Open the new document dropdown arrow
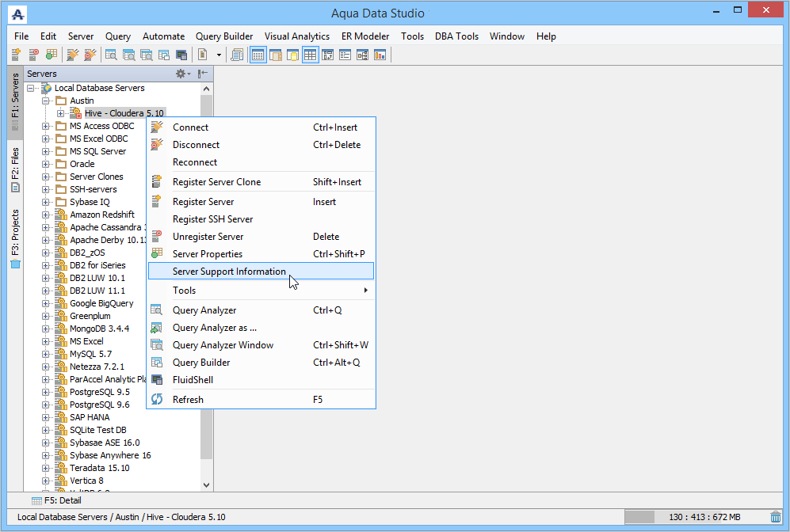Screen dimensions: 790x532 pos(219,55)
